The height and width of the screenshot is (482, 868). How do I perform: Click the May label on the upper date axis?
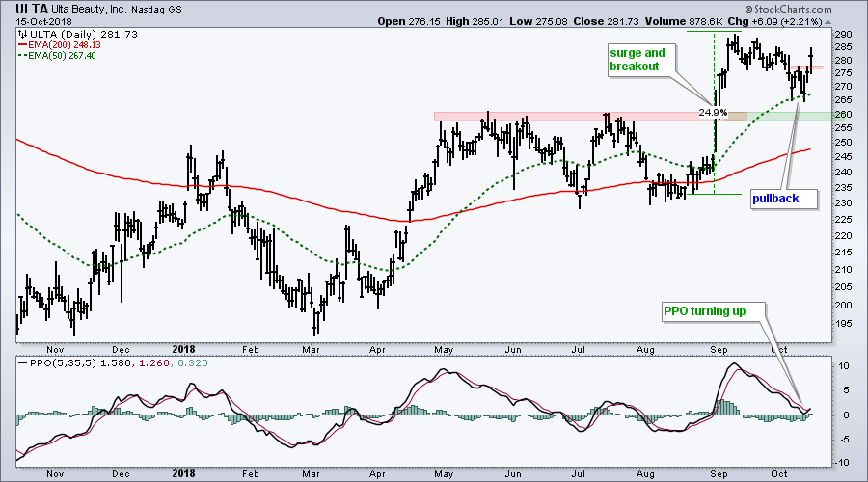click(x=444, y=350)
